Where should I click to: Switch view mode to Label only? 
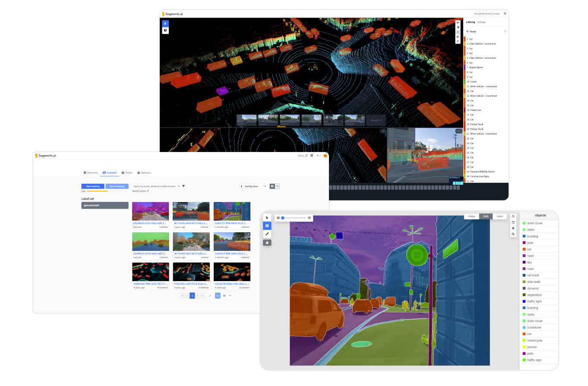coord(499,216)
